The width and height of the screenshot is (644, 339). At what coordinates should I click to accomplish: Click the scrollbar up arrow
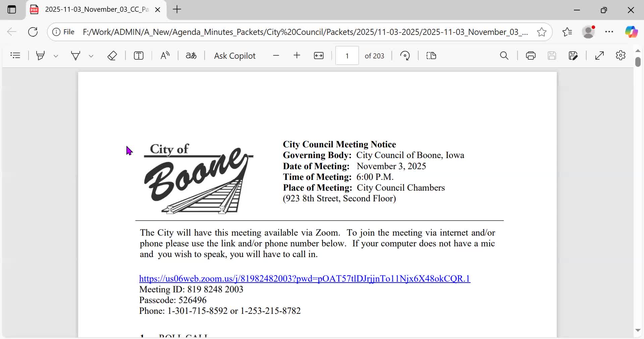point(638,51)
